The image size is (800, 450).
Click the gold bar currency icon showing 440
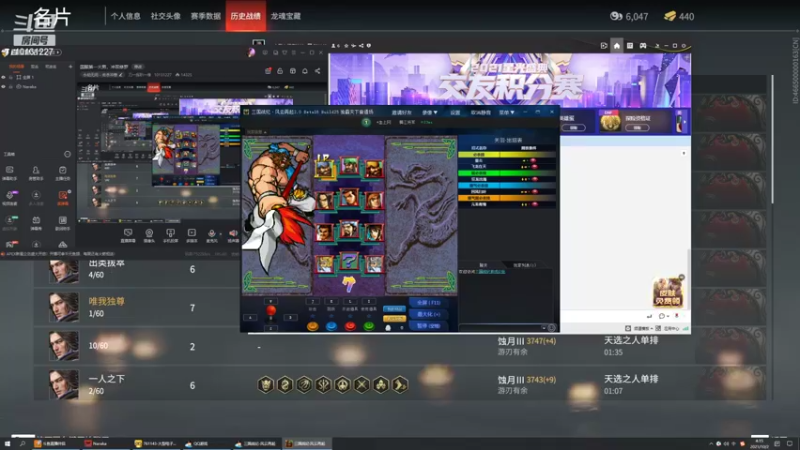(670, 16)
